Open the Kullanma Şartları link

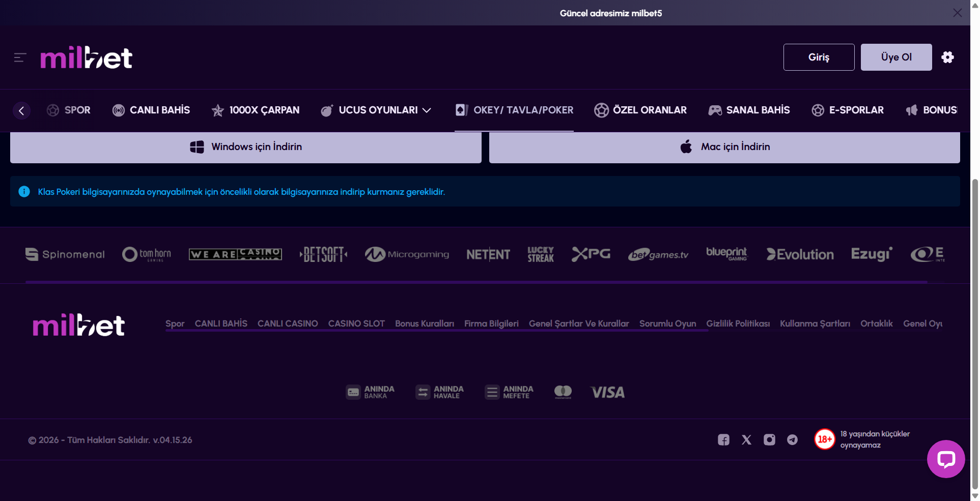pos(815,323)
